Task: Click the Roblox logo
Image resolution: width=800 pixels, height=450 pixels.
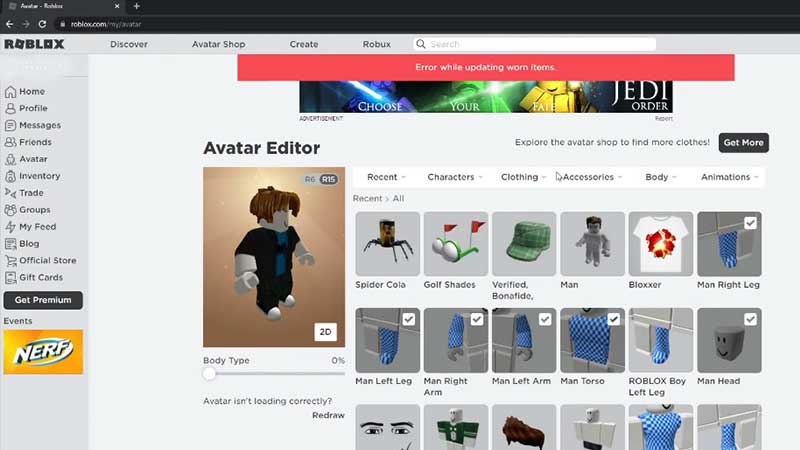Action: click(34, 44)
